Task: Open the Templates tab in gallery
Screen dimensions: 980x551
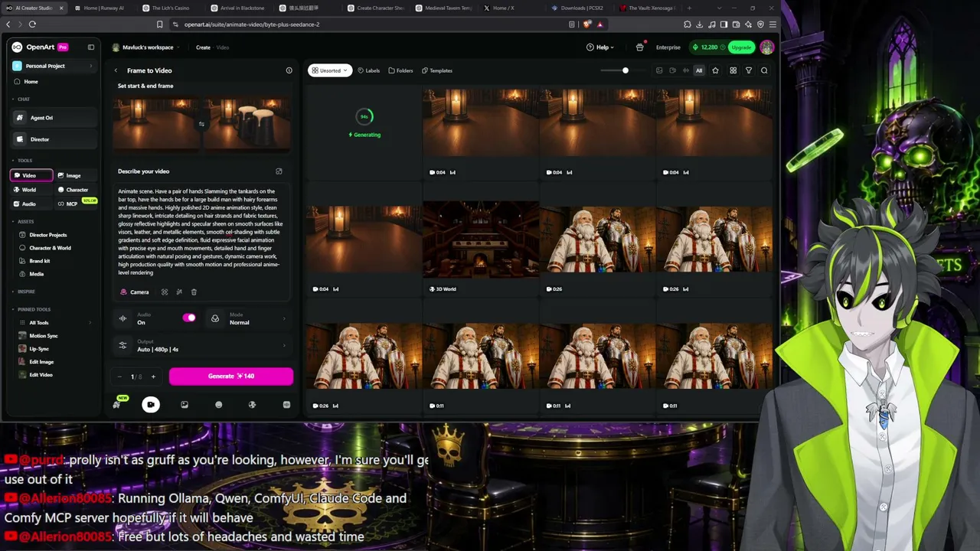Action: click(436, 70)
